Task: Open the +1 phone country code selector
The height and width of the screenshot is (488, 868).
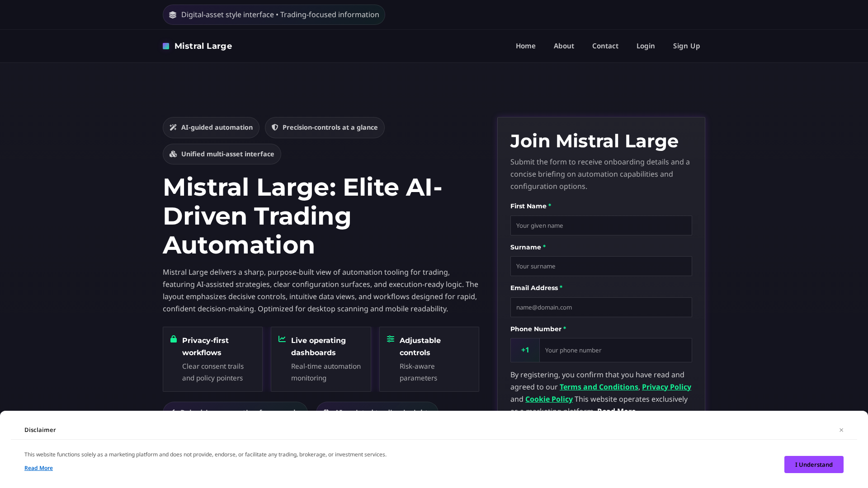Action: pos(525,350)
